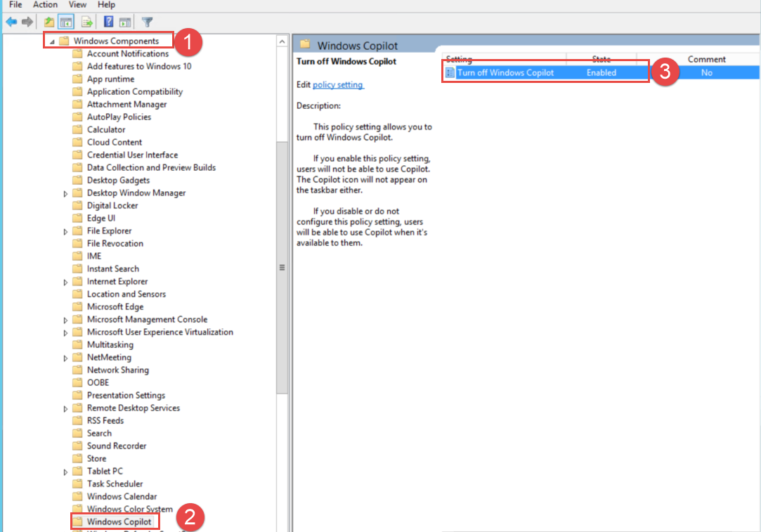This screenshot has width=761, height=532.
Task: Select the Application Compatibility folder
Action: pos(135,91)
